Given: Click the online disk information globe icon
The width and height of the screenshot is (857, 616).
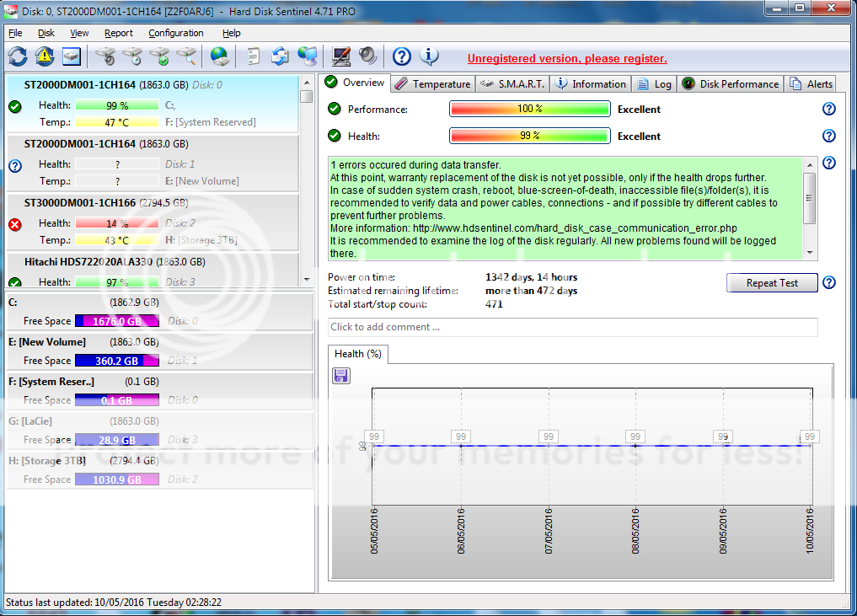Looking at the screenshot, I should [221, 56].
